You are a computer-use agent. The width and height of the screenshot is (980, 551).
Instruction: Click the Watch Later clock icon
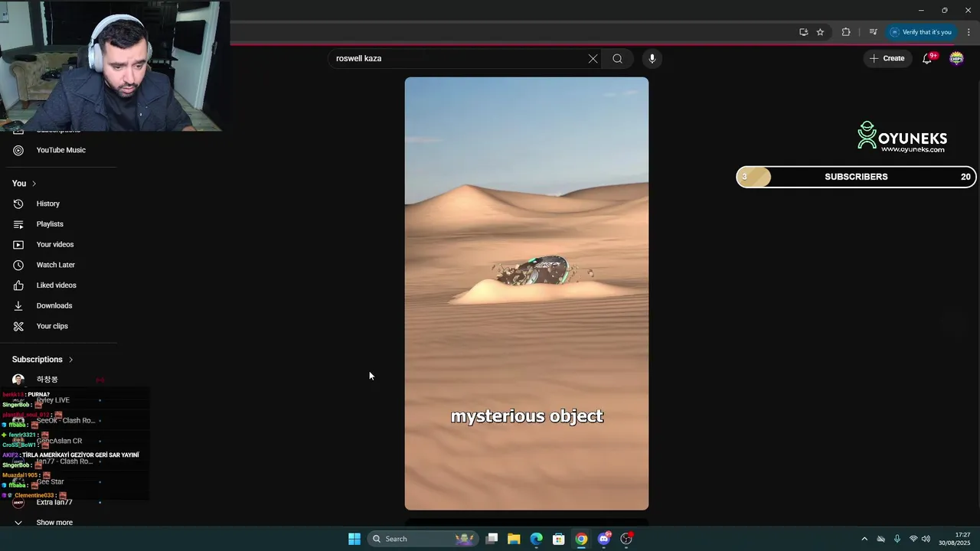click(18, 265)
